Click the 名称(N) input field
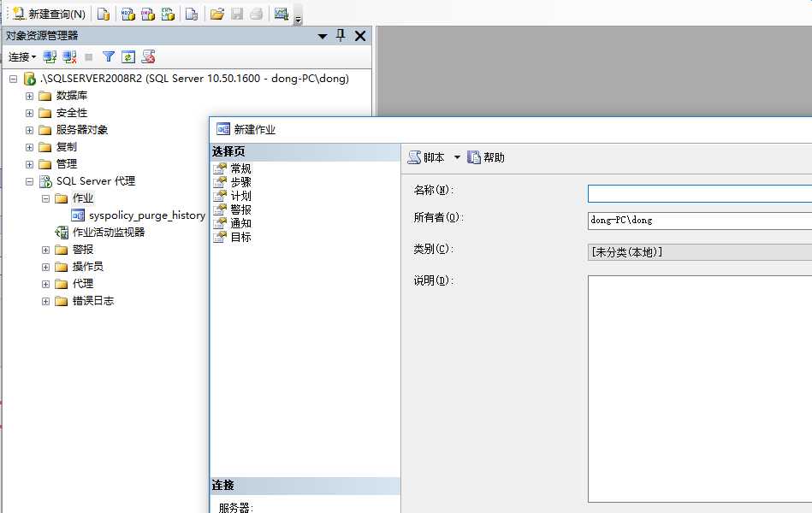Viewport: 812px width, 513px height. click(x=700, y=193)
